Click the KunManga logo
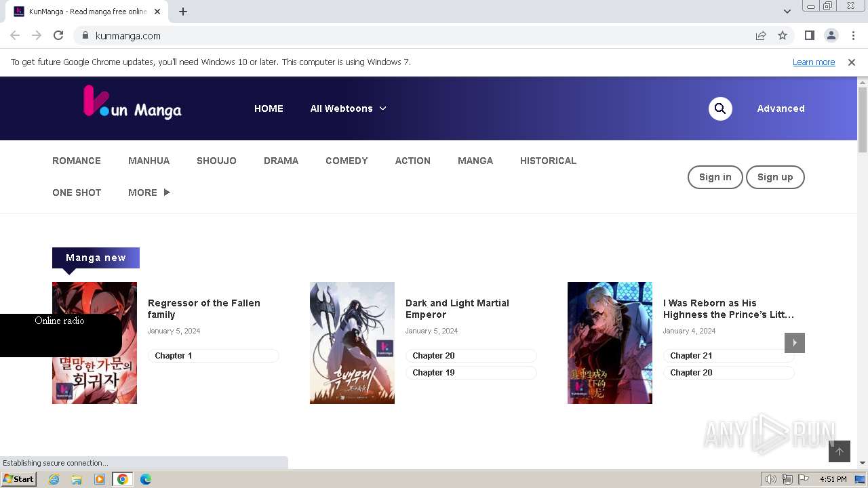This screenshot has width=868, height=488. [x=132, y=102]
